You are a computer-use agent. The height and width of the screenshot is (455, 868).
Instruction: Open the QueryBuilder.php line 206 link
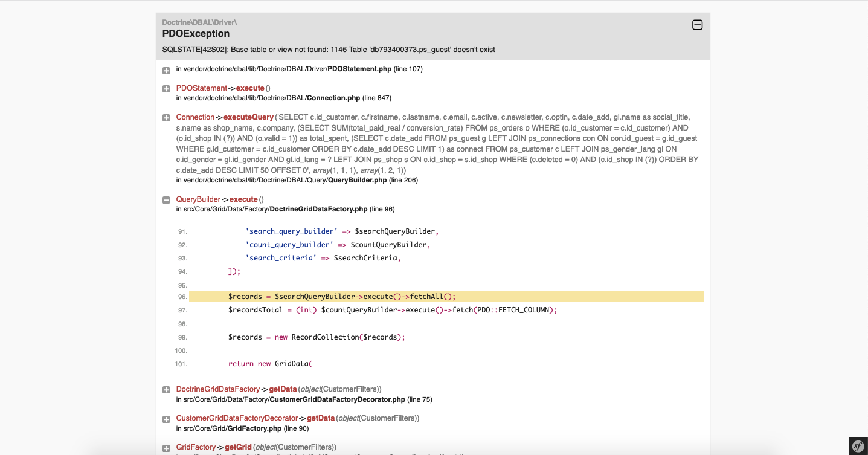coord(297,180)
